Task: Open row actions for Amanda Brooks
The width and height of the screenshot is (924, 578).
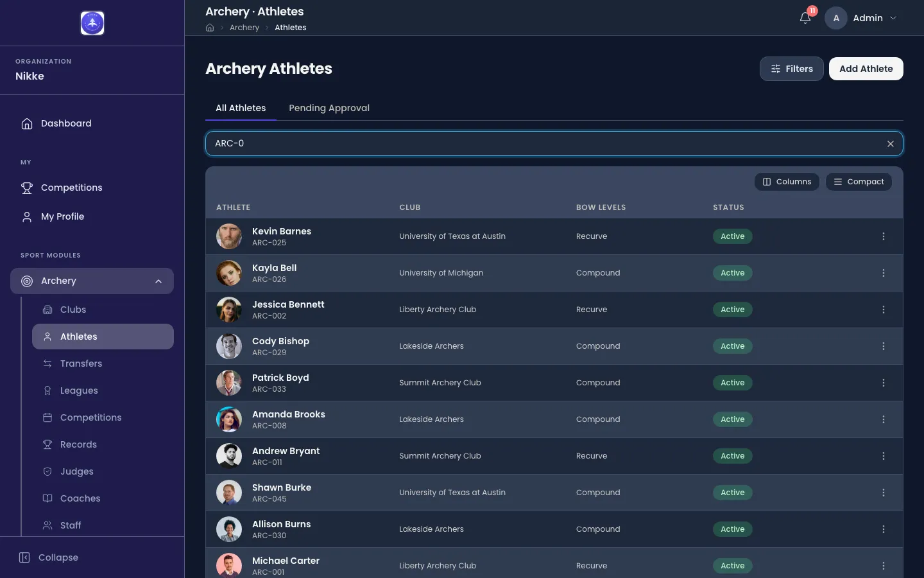Action: click(884, 419)
